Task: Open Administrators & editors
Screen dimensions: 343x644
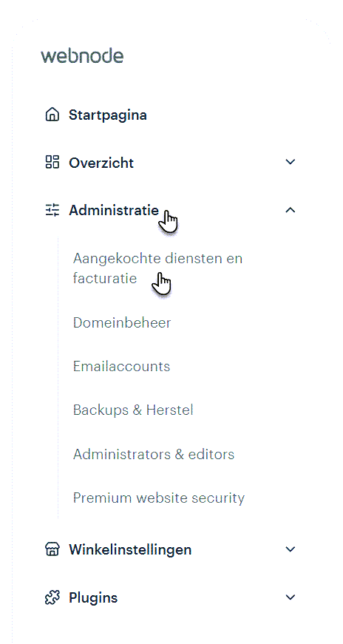Action: pyautogui.click(x=154, y=454)
